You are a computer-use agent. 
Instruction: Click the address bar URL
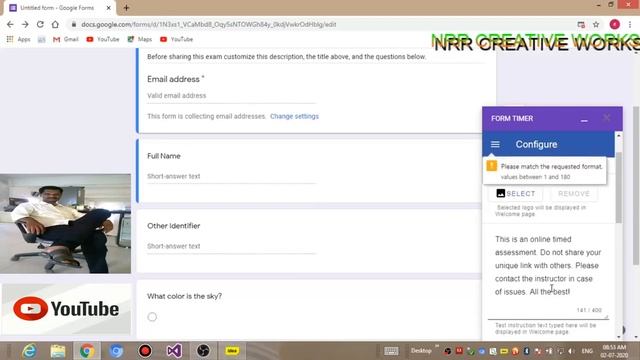[x=209, y=24]
